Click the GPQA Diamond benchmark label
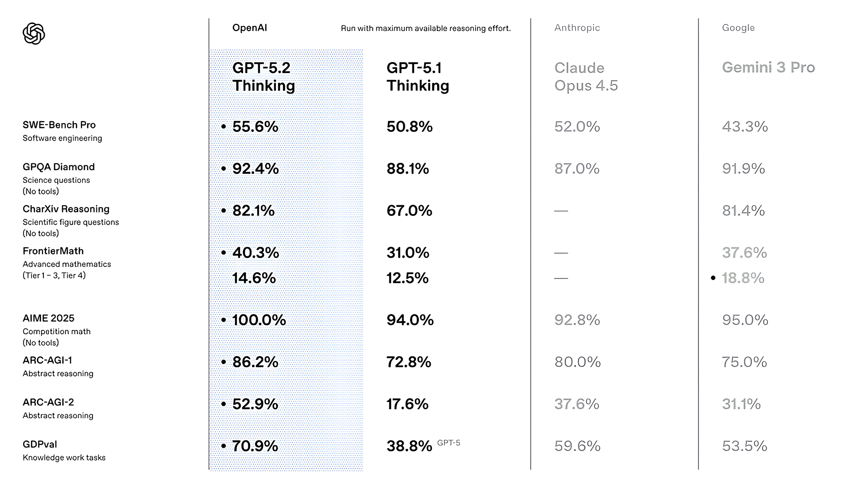Screen dimensions: 868x488 (59, 167)
